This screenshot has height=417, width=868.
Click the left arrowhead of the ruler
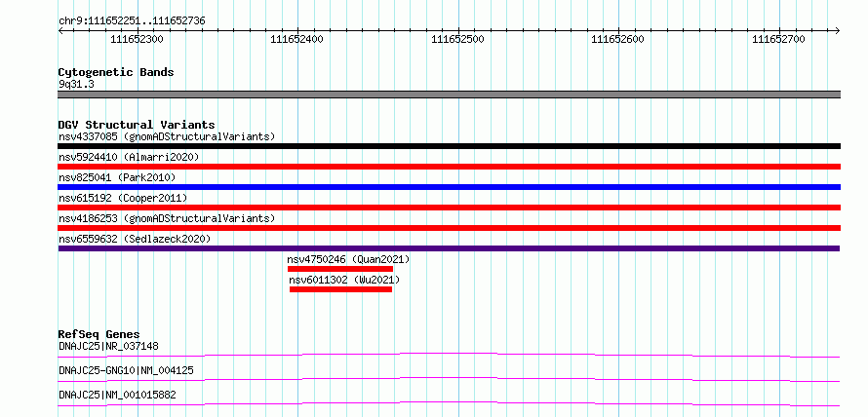pos(60,30)
